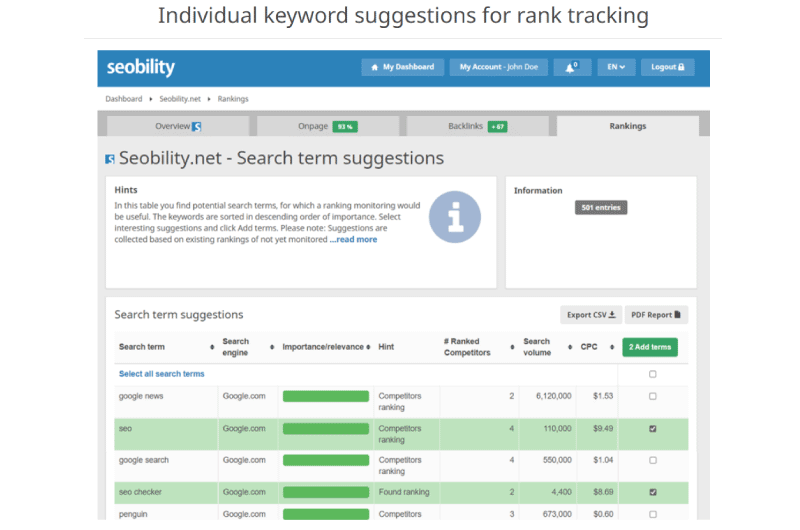Click the penguin search term

(133, 514)
